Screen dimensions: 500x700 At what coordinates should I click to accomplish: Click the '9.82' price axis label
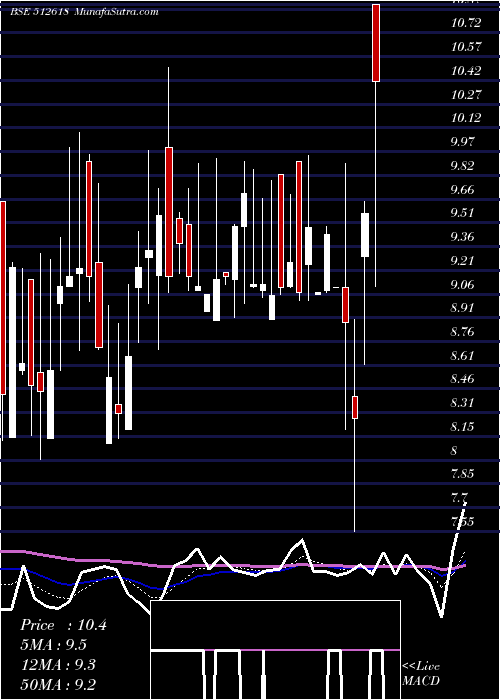tap(463, 166)
